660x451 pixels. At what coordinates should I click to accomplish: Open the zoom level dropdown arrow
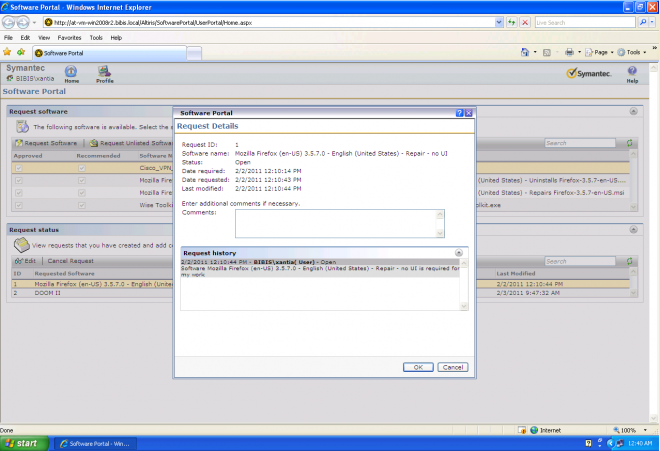(645, 430)
